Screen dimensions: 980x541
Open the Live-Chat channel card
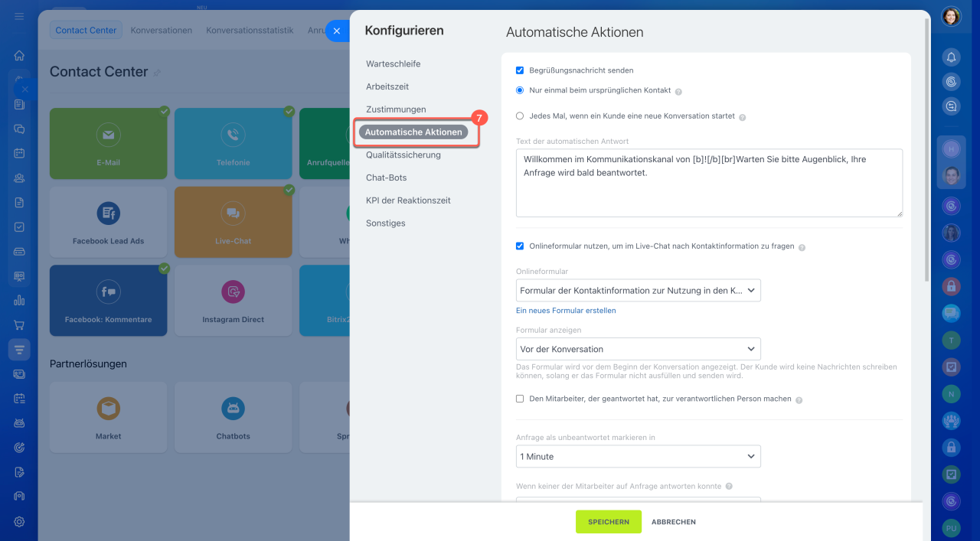233,222
